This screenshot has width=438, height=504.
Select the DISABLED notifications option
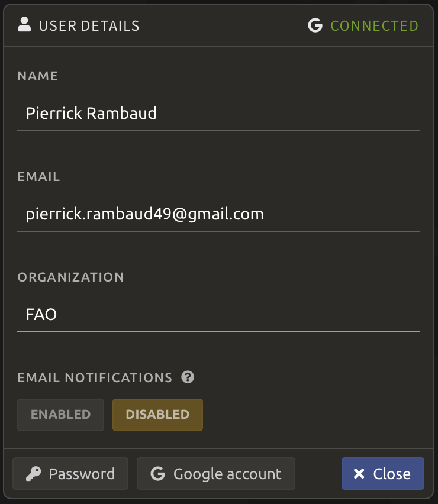[157, 414]
